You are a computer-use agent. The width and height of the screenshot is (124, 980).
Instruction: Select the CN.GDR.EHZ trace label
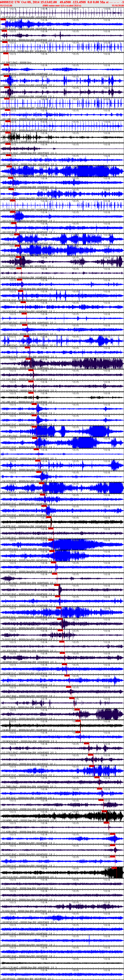pos(28,481)
